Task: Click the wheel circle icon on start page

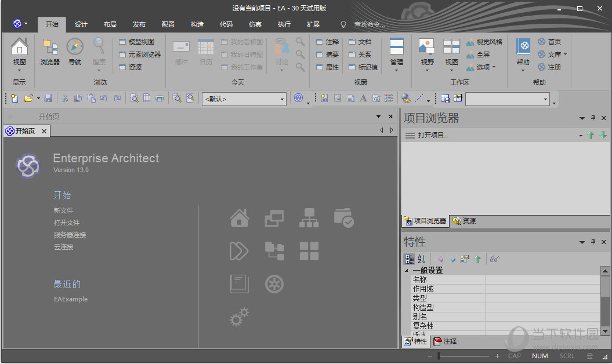Action: point(274,284)
